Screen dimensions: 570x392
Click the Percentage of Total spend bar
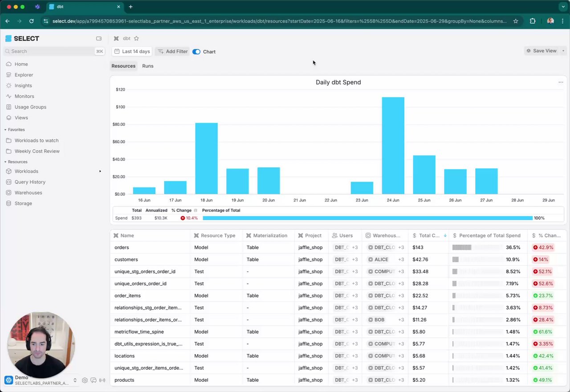[367, 218]
